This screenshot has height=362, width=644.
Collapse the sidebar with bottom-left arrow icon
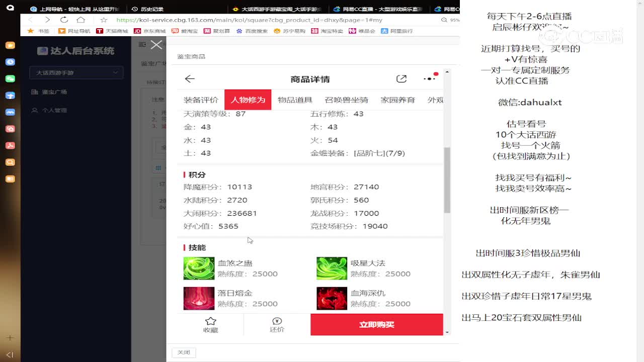[x=10, y=354]
